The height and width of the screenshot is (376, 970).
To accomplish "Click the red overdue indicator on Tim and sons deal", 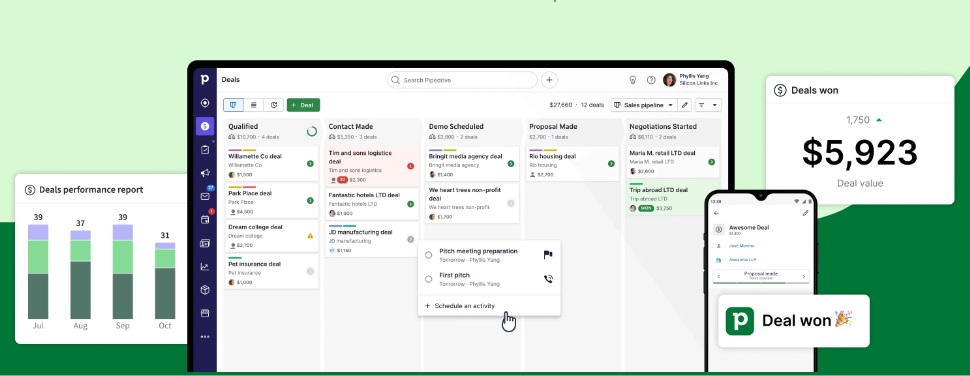I will (410, 166).
